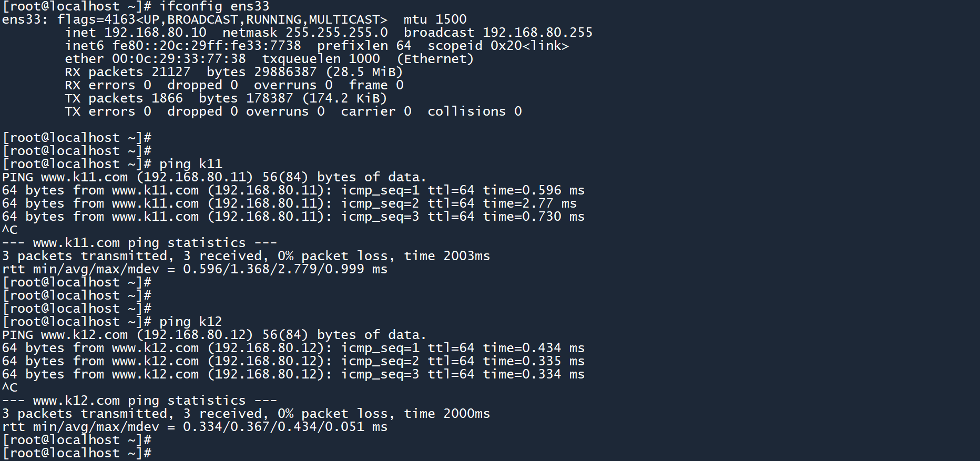Click the 'ifconfig ens33' command text
Viewport: 980px width, 461px height.
click(214, 6)
